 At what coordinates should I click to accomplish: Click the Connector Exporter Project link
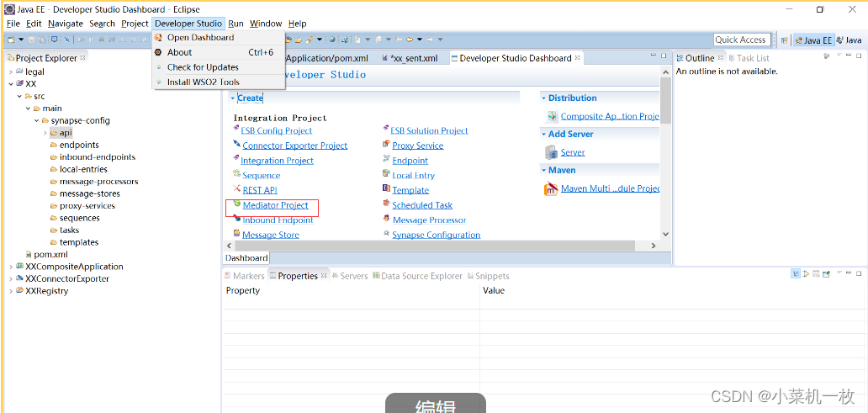(295, 146)
